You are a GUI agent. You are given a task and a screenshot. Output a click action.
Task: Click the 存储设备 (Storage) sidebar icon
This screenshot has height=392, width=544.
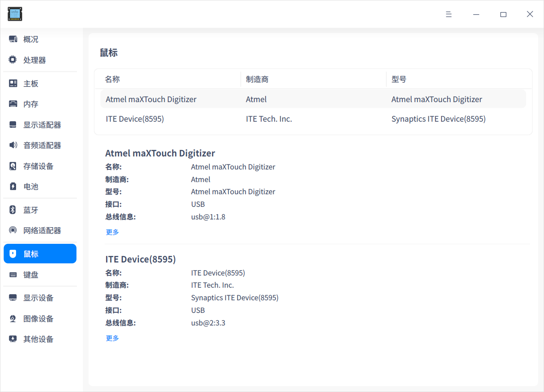coord(12,166)
